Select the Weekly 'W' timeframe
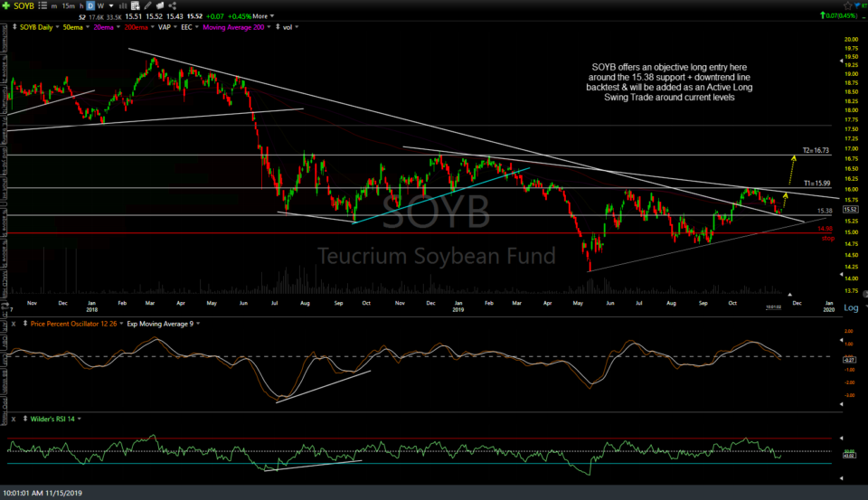 click(x=100, y=6)
